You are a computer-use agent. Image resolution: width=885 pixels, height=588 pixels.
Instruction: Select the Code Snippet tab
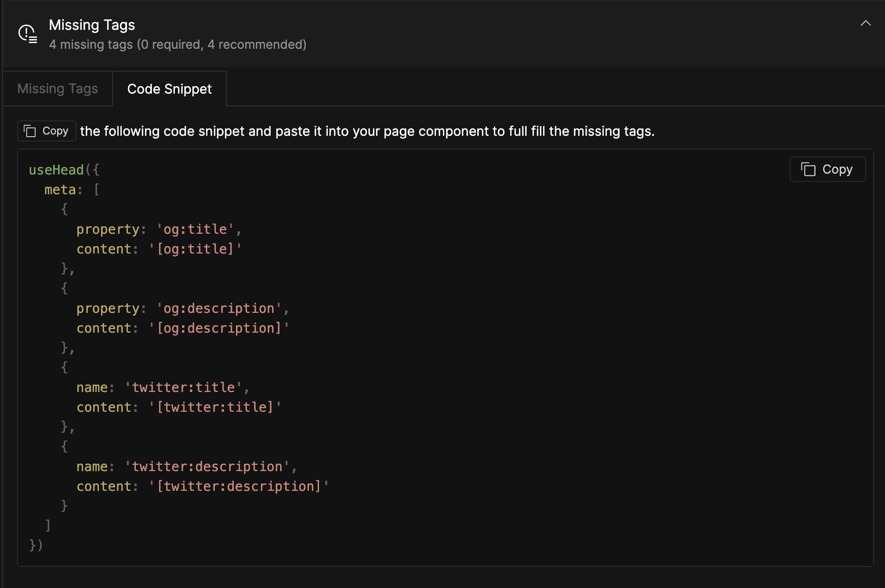(169, 88)
